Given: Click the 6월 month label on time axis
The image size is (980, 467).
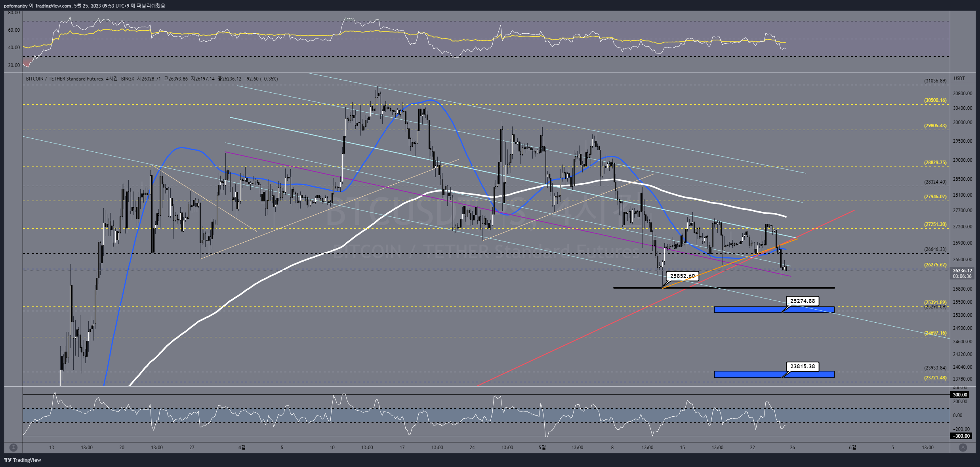Looking at the screenshot, I should point(852,448).
